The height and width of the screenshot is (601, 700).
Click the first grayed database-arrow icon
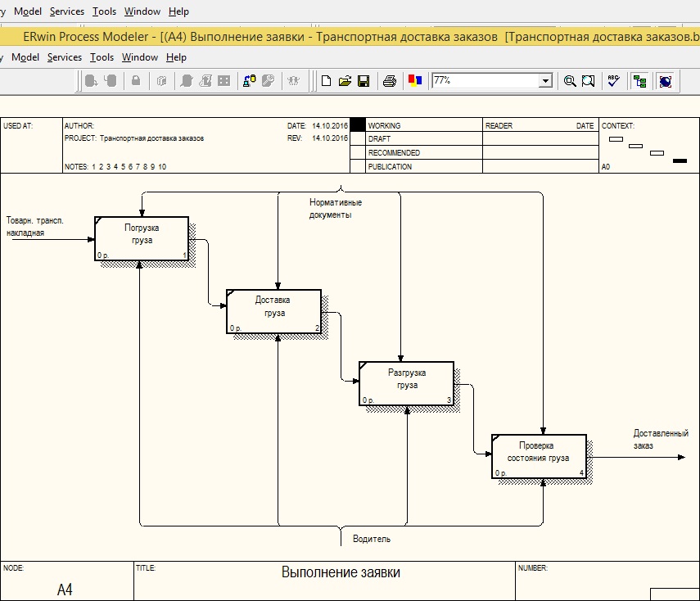[91, 81]
